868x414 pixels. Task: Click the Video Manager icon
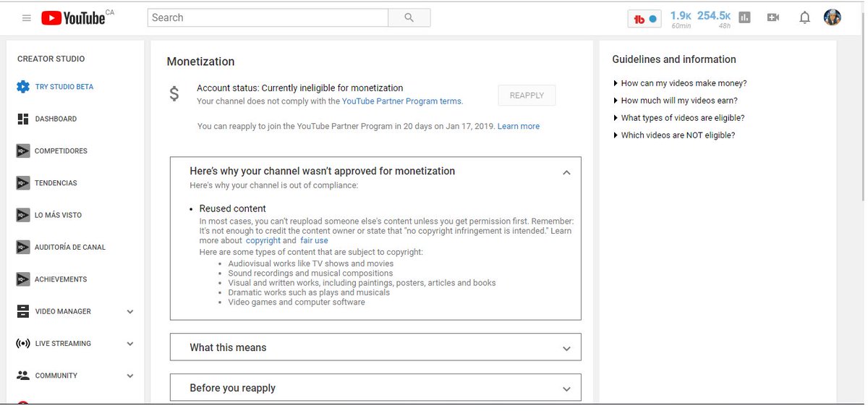click(x=22, y=311)
